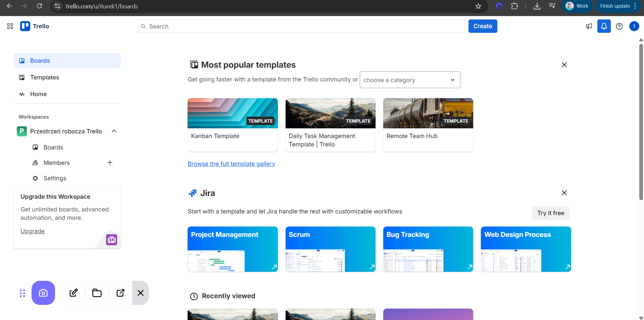
Task: Open the choose a category dropdown
Action: 410,80
